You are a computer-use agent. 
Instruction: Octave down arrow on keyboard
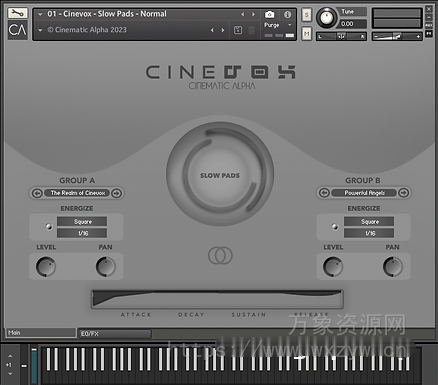10,374
